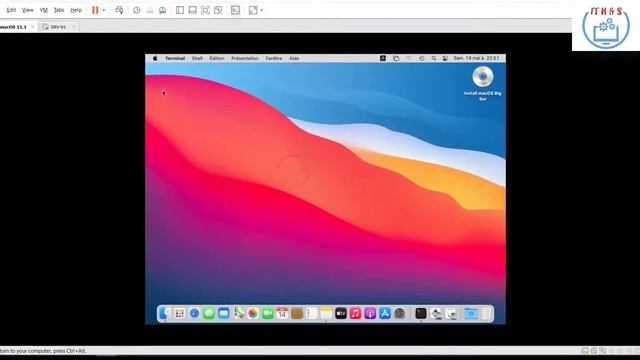Open Reminders from the Dock
This screenshot has width=640, height=360.
pos(311,313)
